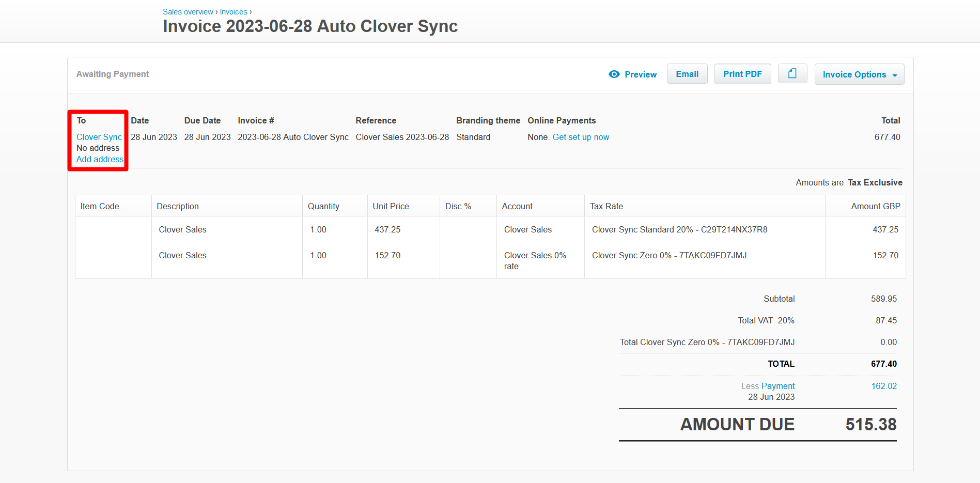Click Get set up now for Online Payments

click(x=581, y=137)
